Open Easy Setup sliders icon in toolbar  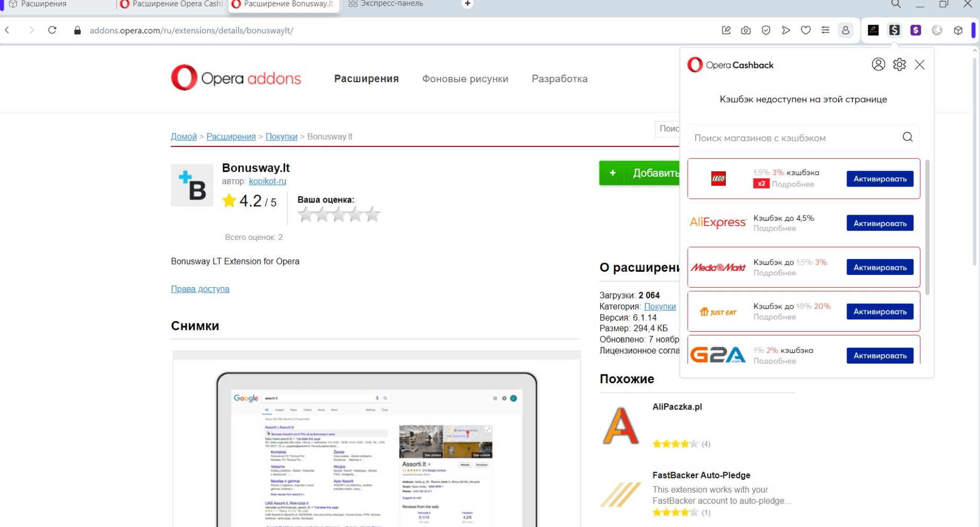pos(825,30)
